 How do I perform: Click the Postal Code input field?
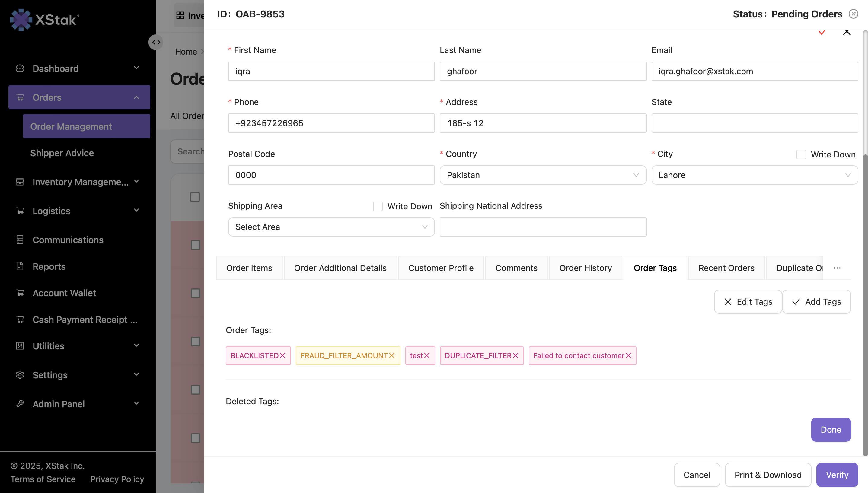(x=331, y=175)
